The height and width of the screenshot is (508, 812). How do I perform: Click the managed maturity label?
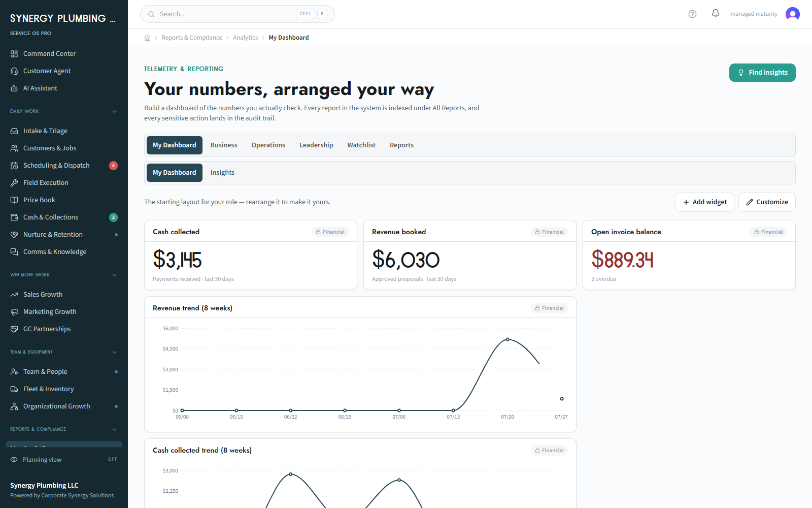coord(754,14)
